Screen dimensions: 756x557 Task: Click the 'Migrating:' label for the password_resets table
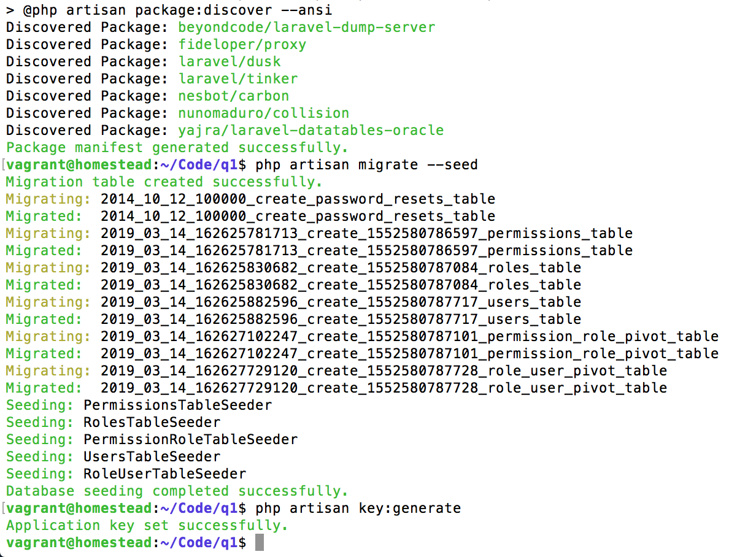click(48, 199)
